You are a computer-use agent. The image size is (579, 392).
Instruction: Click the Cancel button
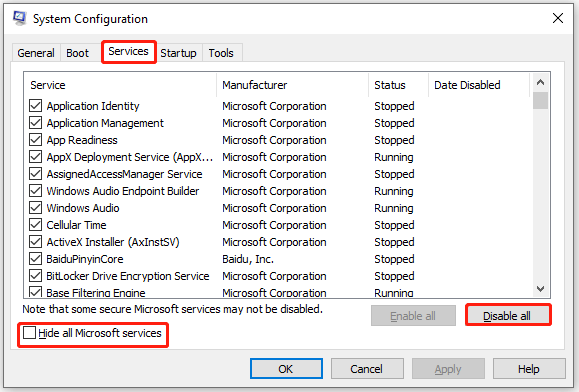pos(367,369)
